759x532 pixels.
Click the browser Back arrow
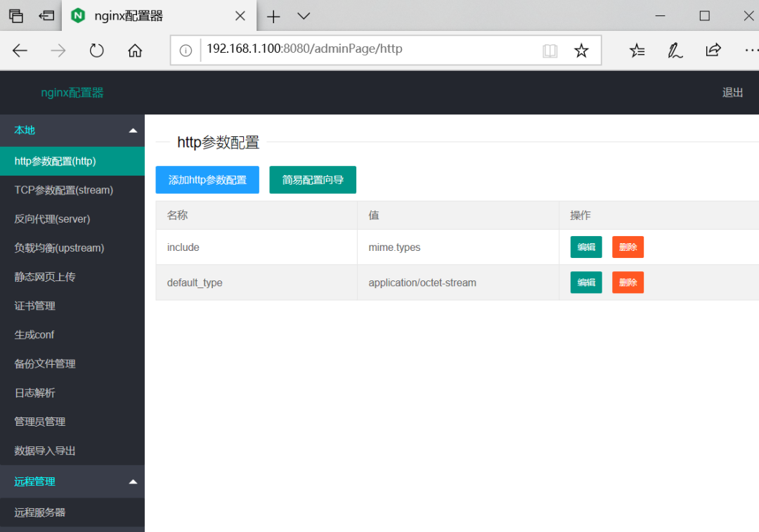(20, 51)
